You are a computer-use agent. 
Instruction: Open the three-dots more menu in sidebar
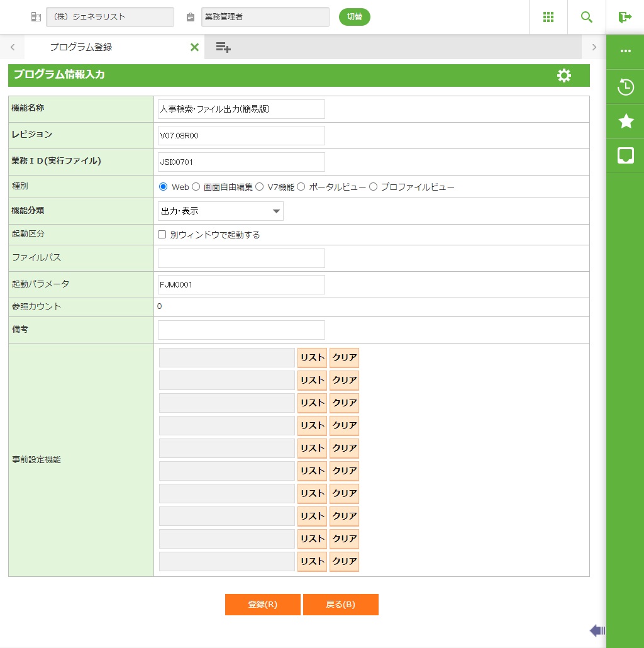coord(626,52)
